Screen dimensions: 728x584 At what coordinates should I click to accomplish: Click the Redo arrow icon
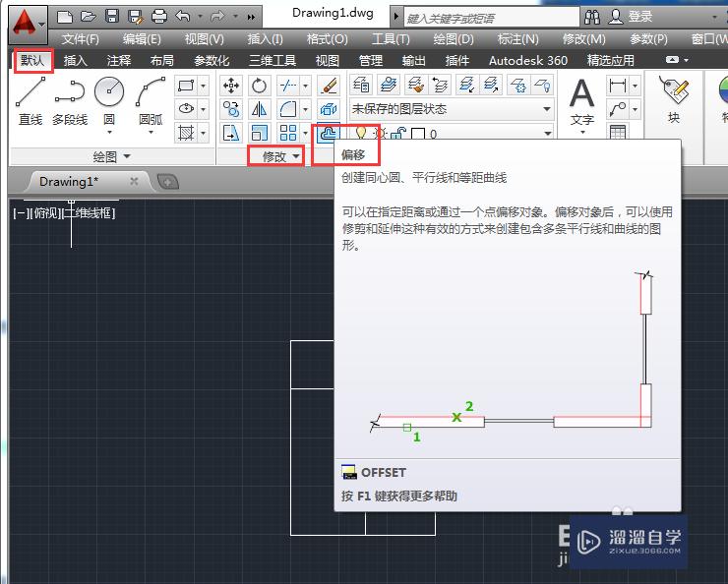coord(217,17)
